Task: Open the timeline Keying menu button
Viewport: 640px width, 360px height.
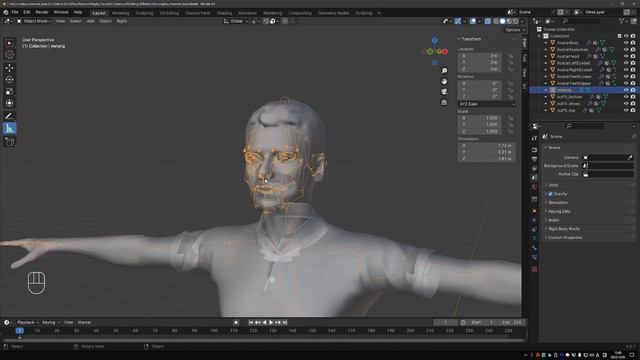Action: (x=51, y=322)
